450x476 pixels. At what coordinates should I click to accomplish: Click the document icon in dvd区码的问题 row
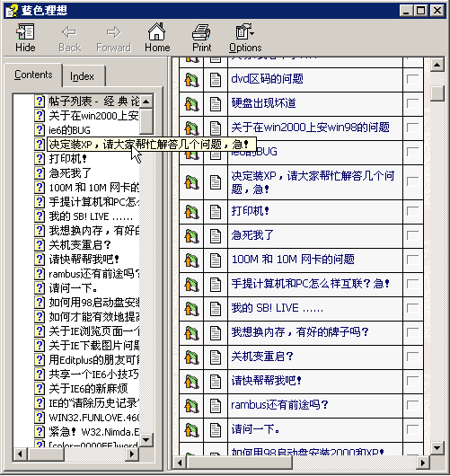pos(216,80)
